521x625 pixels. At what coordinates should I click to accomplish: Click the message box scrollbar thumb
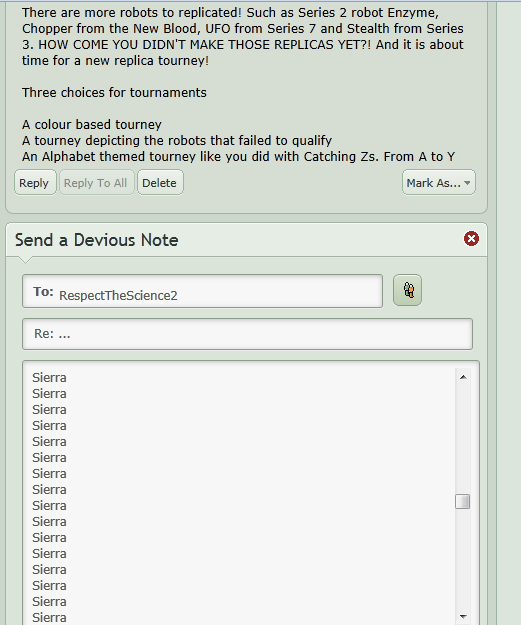463,501
